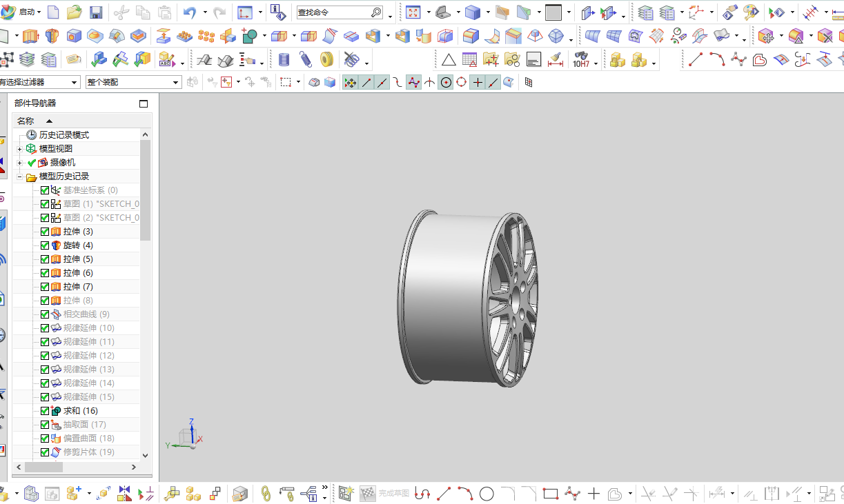The height and width of the screenshot is (504, 844).
Task: Click the new document icon
Action: 53,12
